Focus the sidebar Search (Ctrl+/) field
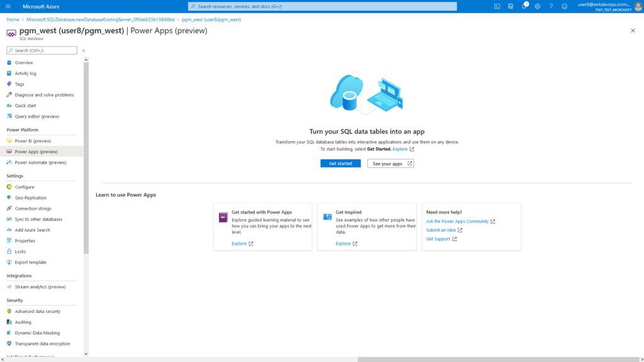 click(42, 50)
